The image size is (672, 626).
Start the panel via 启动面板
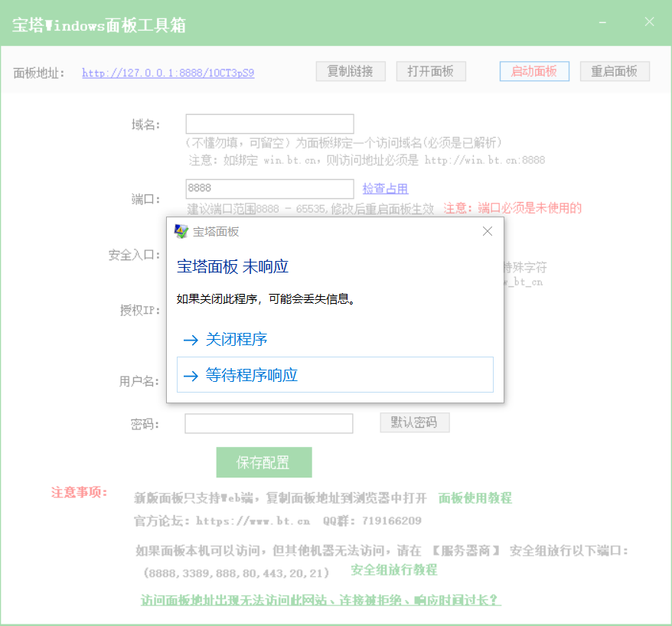[x=534, y=71]
